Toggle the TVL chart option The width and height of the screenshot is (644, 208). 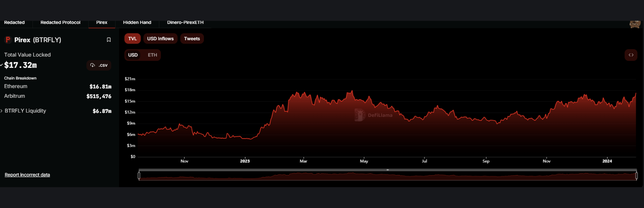click(132, 39)
